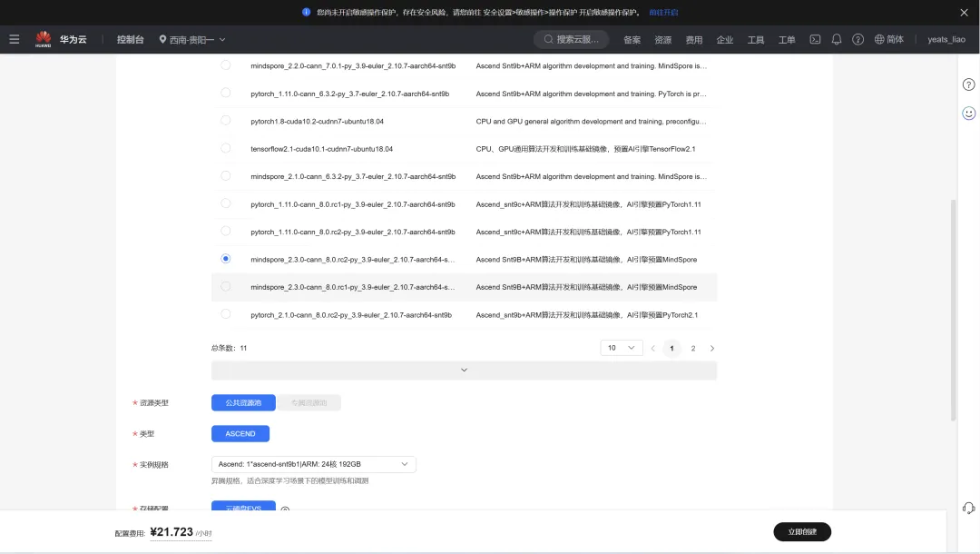The width and height of the screenshot is (980, 554).
Task: Open the notifications bell
Action: coord(837,39)
